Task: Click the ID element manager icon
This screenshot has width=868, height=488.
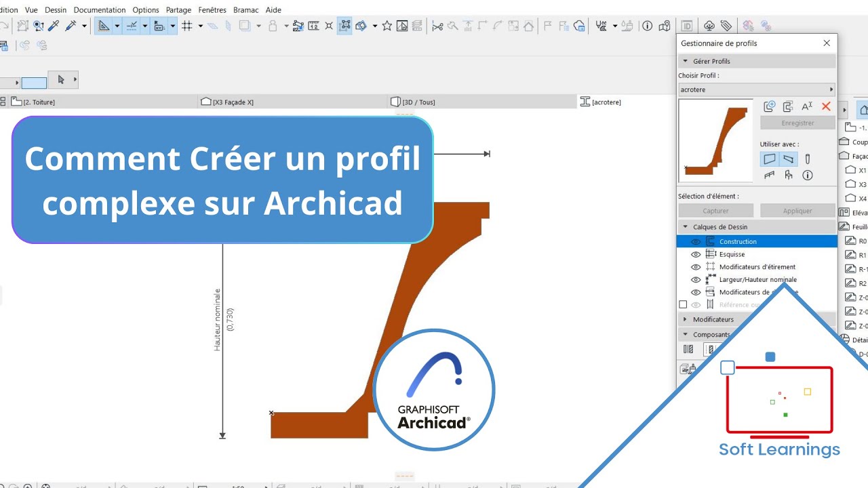Action: point(687,26)
